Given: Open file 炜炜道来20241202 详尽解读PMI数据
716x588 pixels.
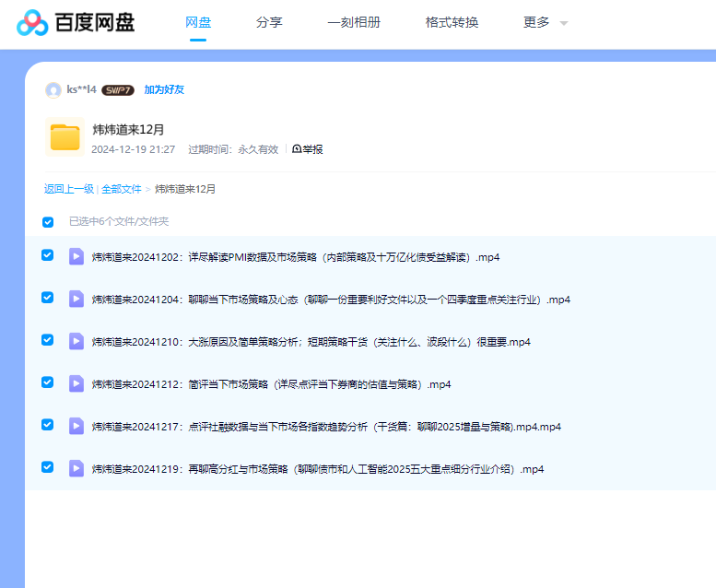Looking at the screenshot, I should tap(296, 257).
